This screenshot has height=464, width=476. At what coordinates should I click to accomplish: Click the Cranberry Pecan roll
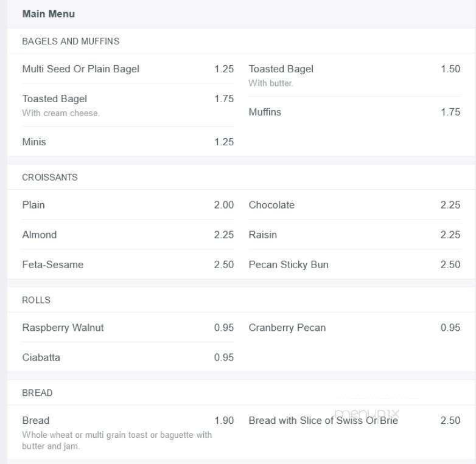click(x=287, y=328)
